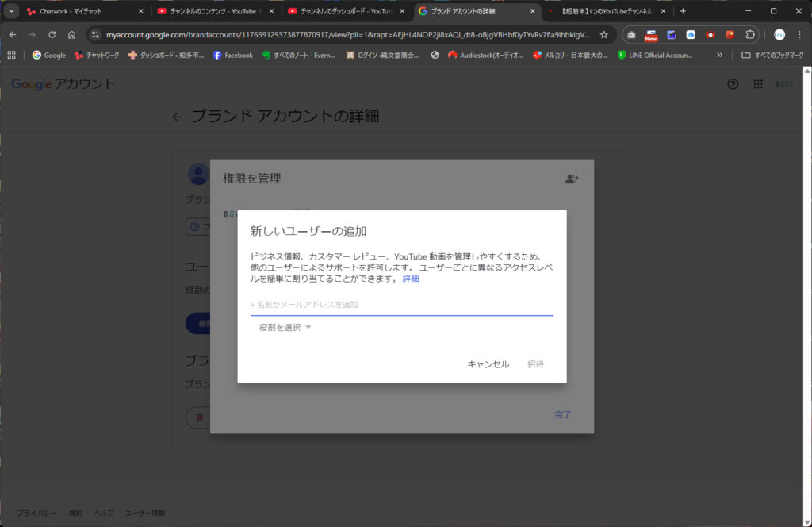Open the Chrome extensions puzzle icon
This screenshot has width=812, height=527.
click(x=750, y=35)
